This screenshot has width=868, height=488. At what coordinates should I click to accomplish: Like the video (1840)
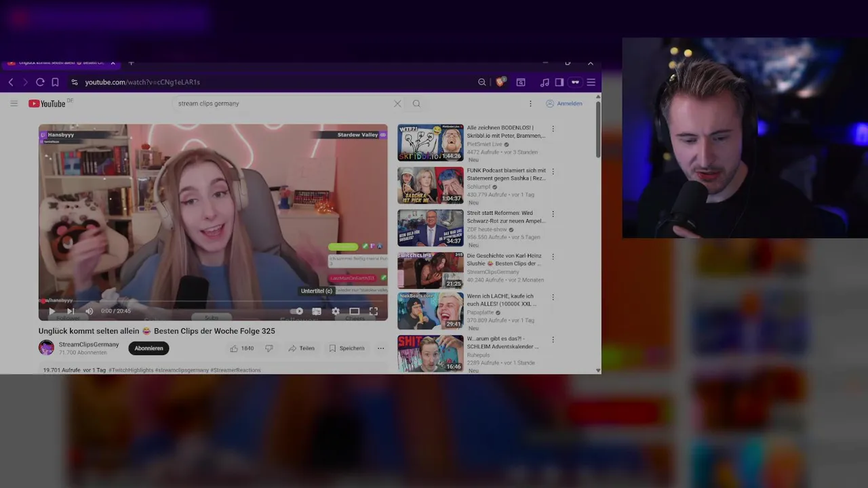coord(241,348)
